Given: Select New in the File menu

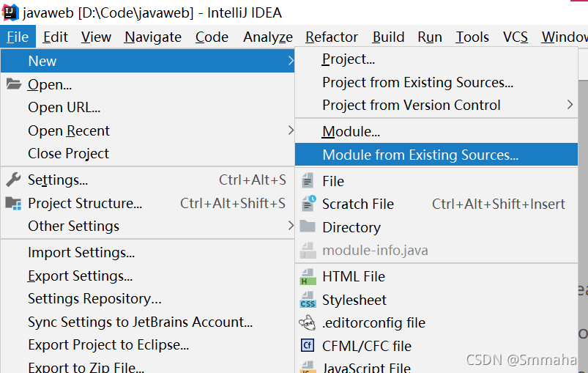Looking at the screenshot, I should pyautogui.click(x=147, y=60).
